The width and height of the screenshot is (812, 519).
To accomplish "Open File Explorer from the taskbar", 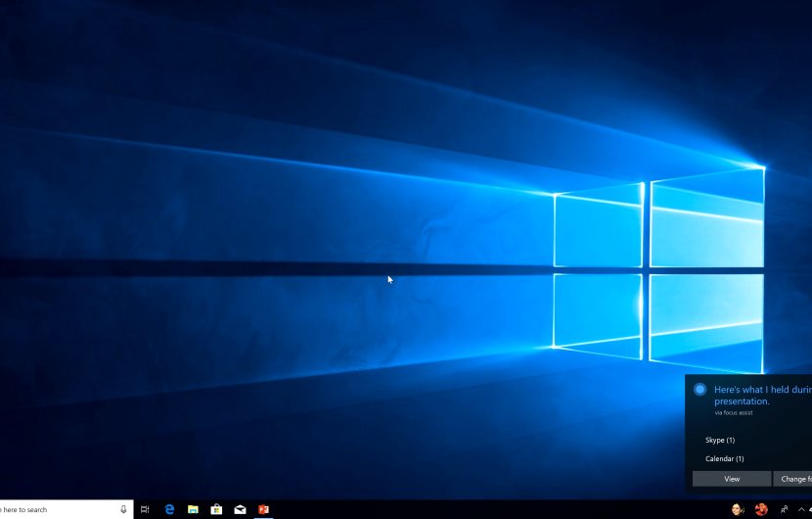I will click(193, 509).
